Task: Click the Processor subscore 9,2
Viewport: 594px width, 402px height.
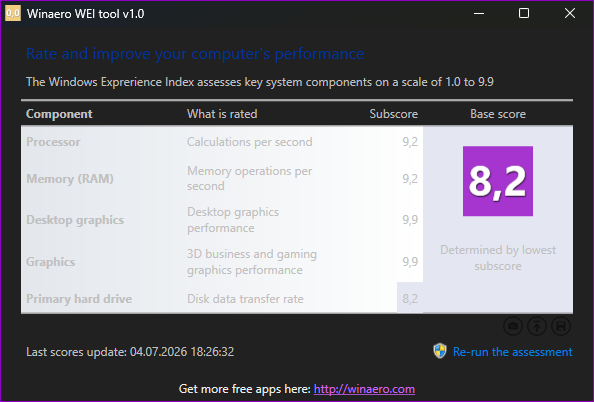Action: click(410, 142)
